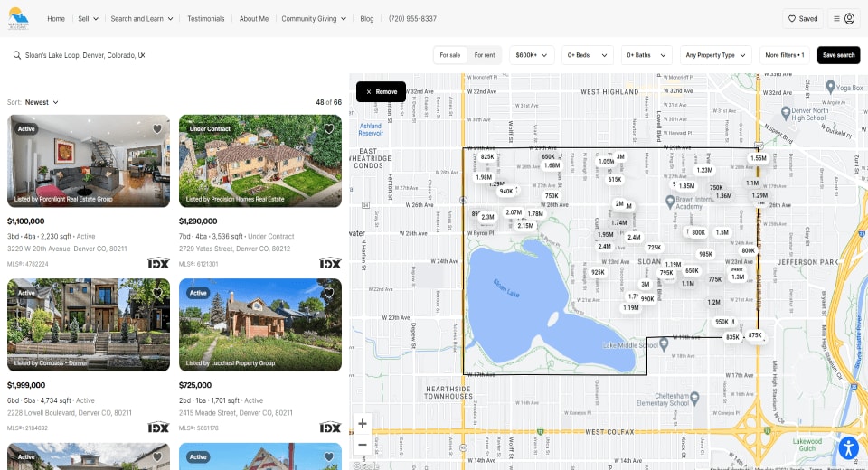Click the $1,999,000 price text
This screenshot has width=868, height=470.
tap(26, 385)
